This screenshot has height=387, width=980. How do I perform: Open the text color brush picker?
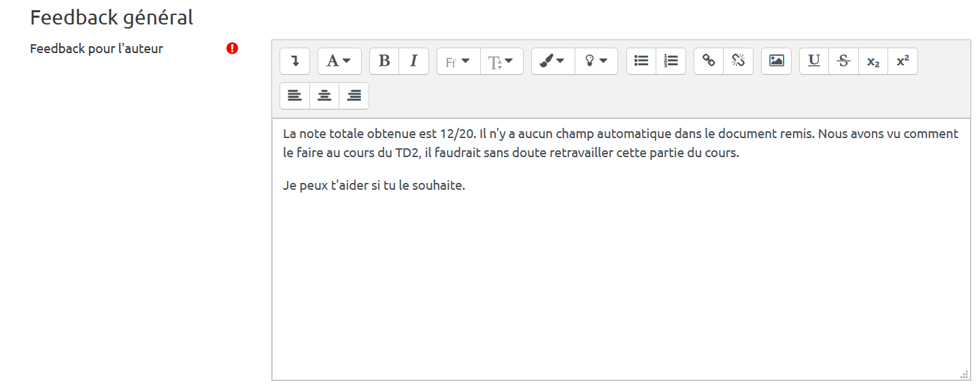pos(552,61)
